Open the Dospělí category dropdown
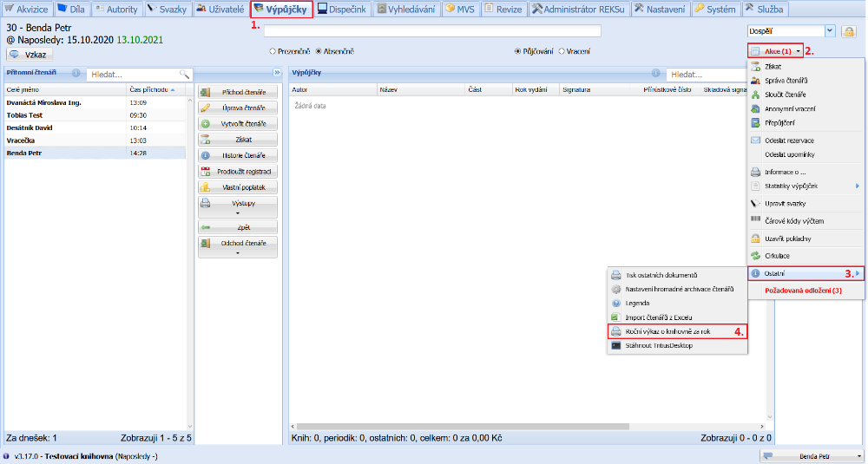The width and height of the screenshot is (868, 464). (x=830, y=31)
